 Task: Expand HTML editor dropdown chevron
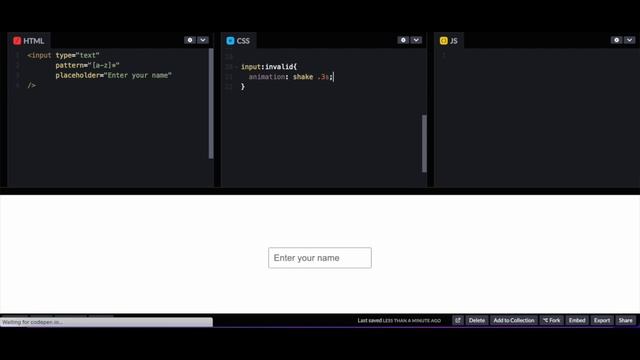point(203,40)
